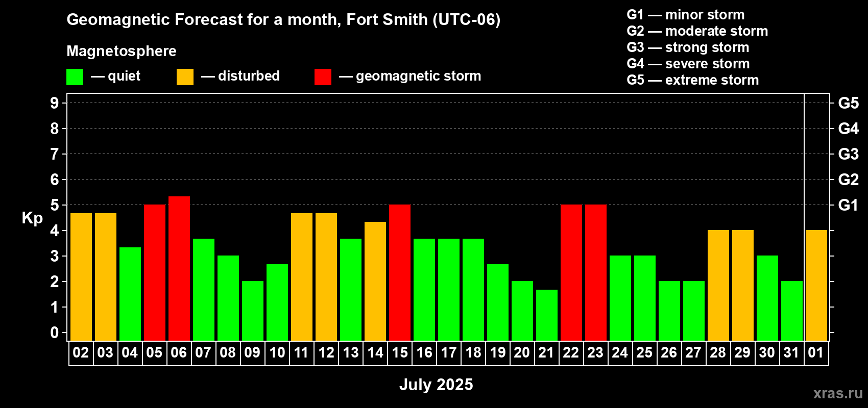
Task: Click the Kp value 5 on the axis
Action: pyautogui.click(x=55, y=205)
